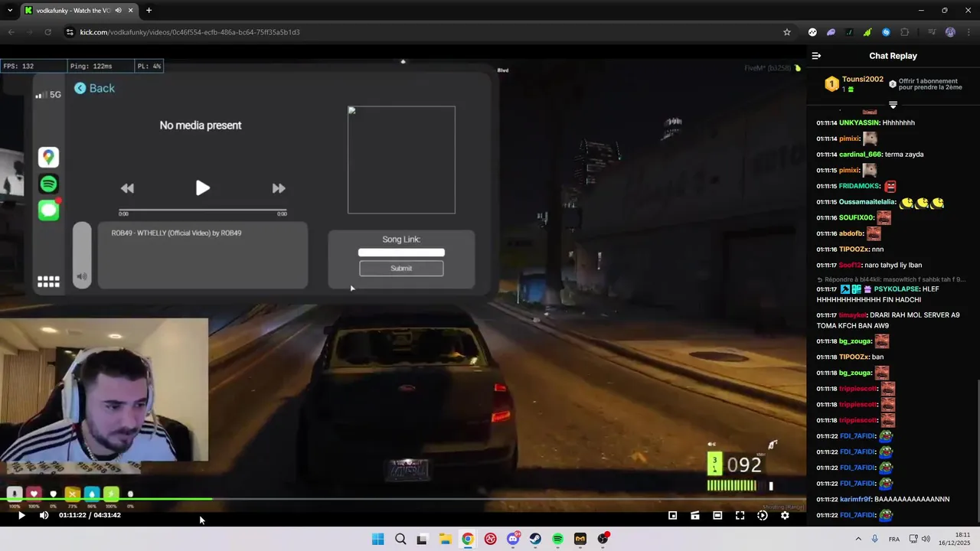Click the address bar URL
The image size is (980, 551).
tap(190, 32)
